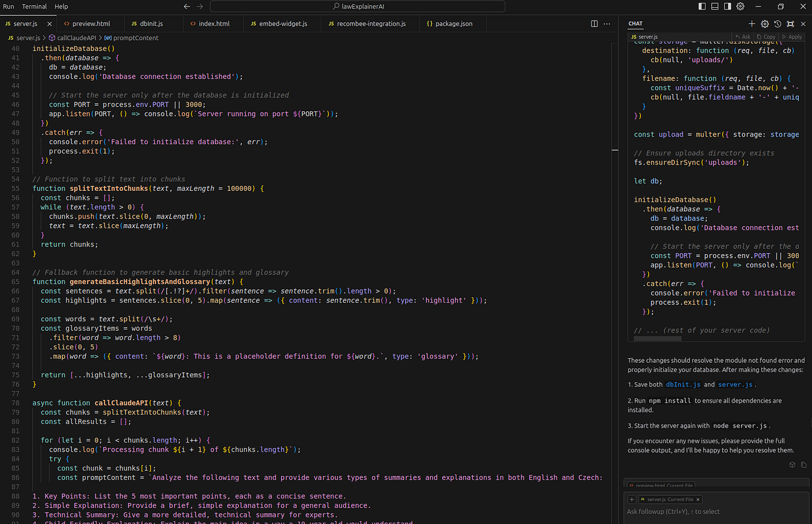
Task: Click the JS file icon on the server.js tab
Action: tap(7, 24)
